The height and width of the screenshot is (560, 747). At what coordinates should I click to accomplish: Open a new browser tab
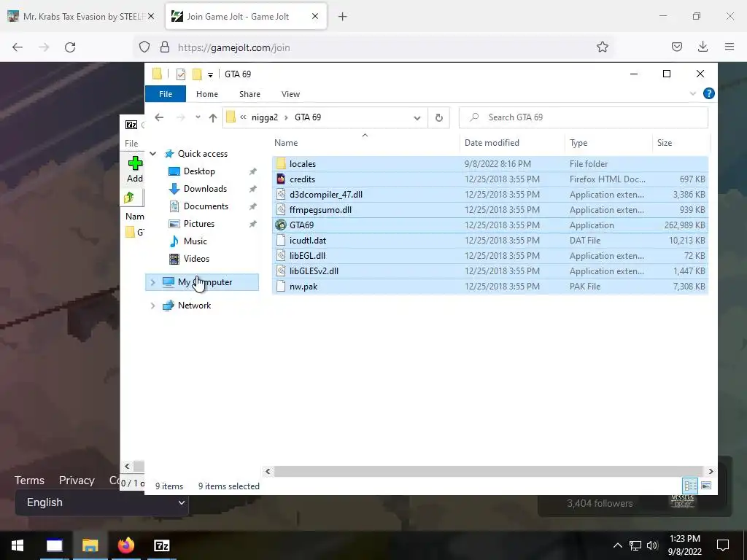point(343,17)
